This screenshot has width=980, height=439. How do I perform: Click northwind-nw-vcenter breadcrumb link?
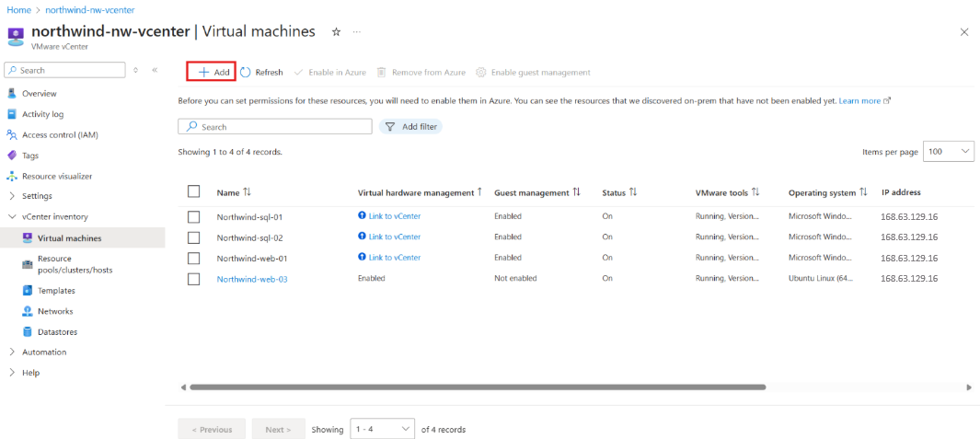click(90, 11)
